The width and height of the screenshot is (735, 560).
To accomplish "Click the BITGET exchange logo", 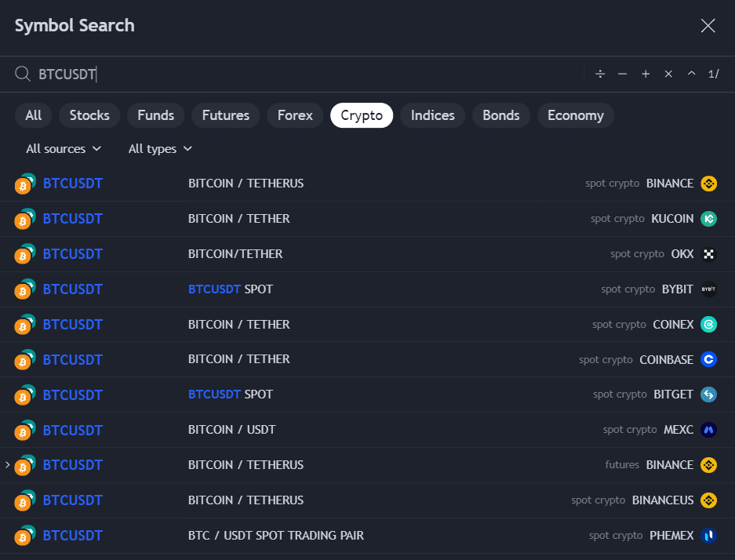I will click(709, 395).
